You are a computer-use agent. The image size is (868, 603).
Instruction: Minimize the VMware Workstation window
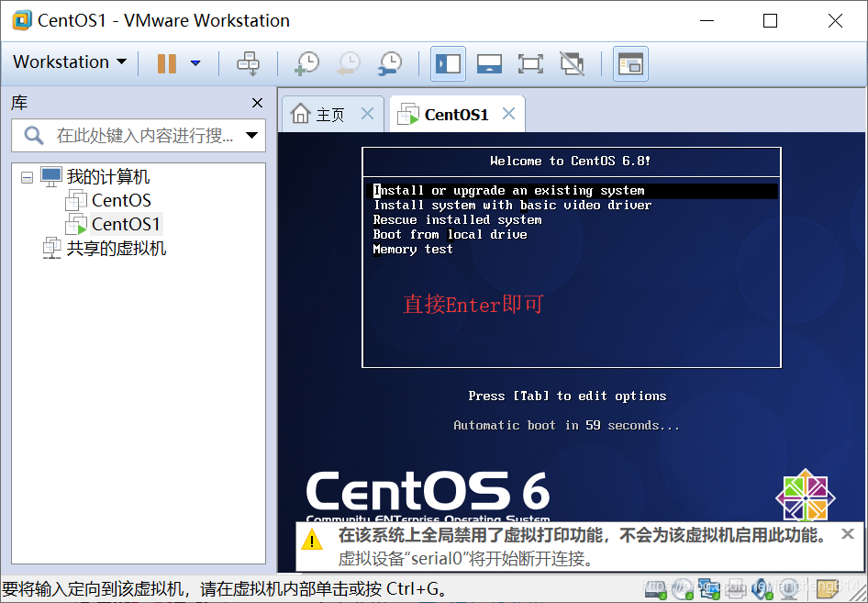click(707, 20)
